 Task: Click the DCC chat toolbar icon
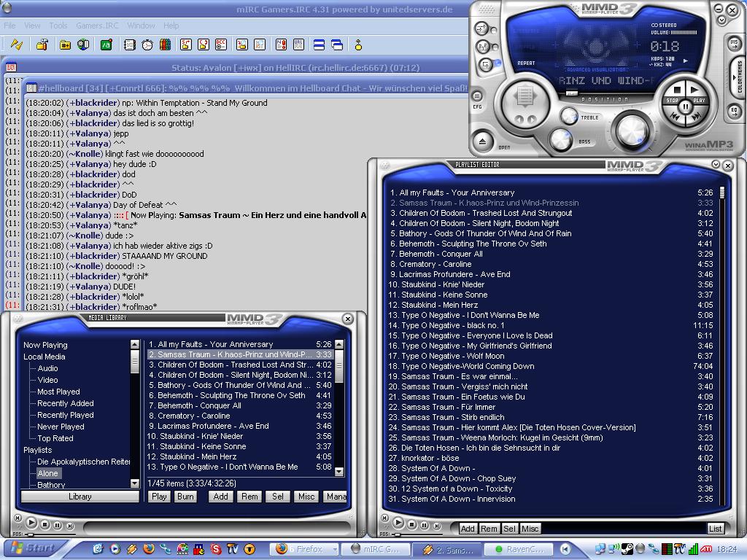click(204, 44)
